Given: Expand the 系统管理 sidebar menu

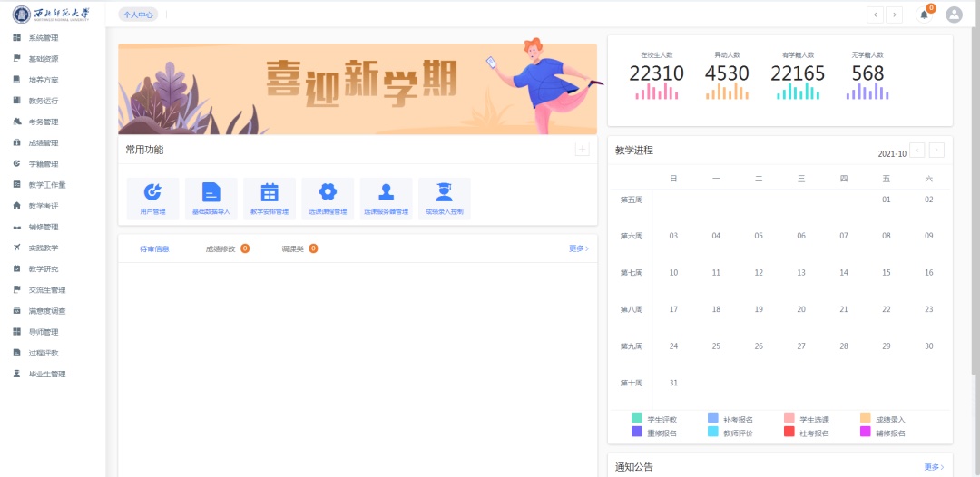Looking at the screenshot, I should [x=43, y=38].
